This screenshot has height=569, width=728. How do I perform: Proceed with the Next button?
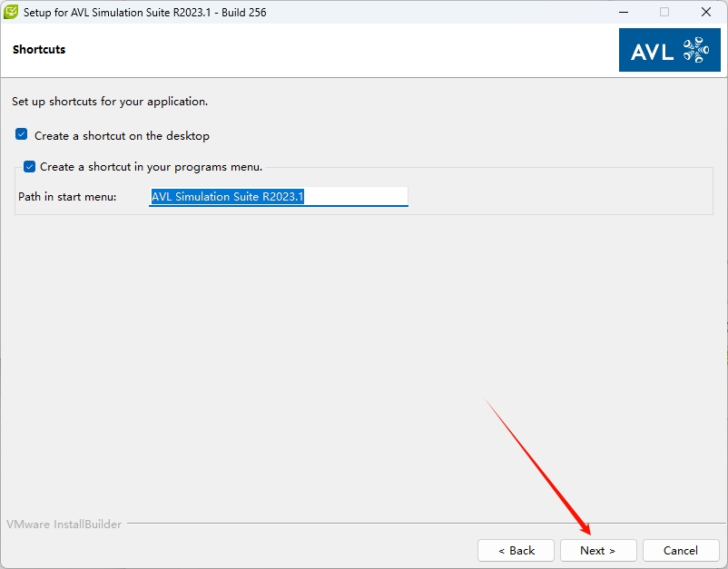point(597,550)
